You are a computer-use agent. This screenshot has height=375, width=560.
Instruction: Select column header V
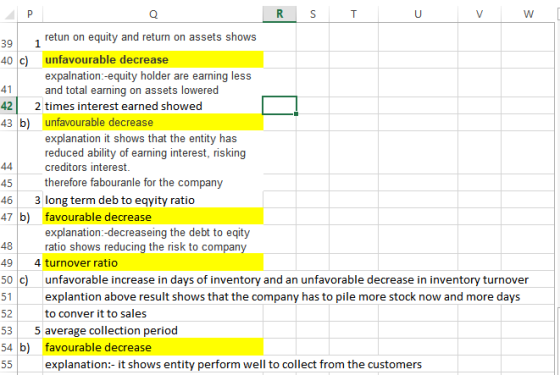pos(479,14)
